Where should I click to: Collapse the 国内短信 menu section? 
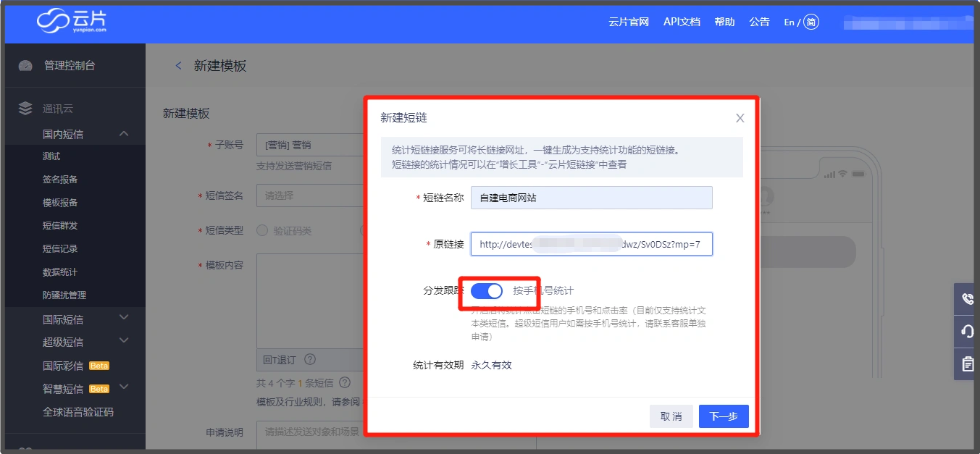[124, 133]
